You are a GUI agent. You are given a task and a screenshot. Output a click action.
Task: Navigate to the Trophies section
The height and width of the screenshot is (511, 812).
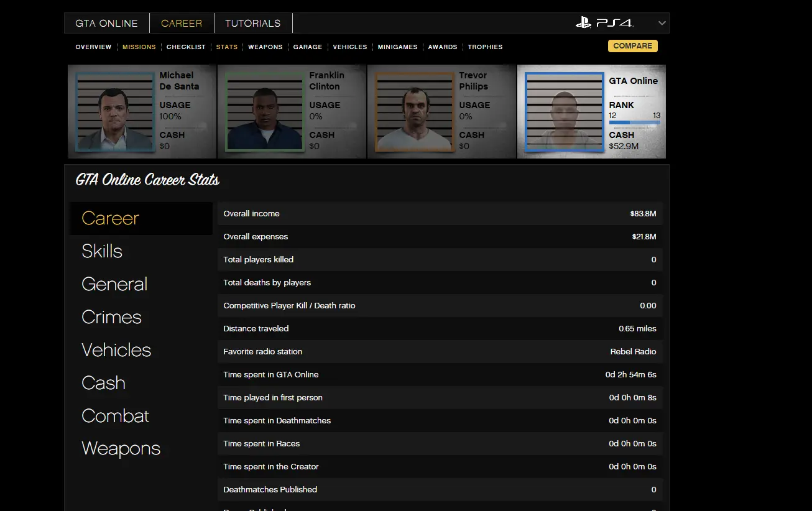(485, 47)
